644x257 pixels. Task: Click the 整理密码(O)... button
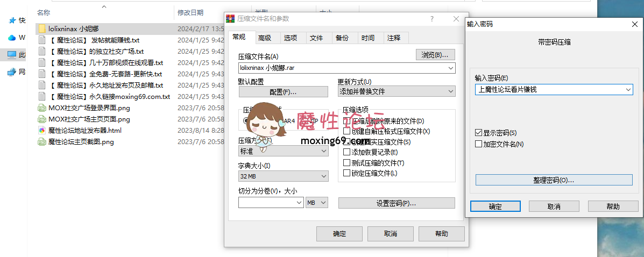click(554, 180)
